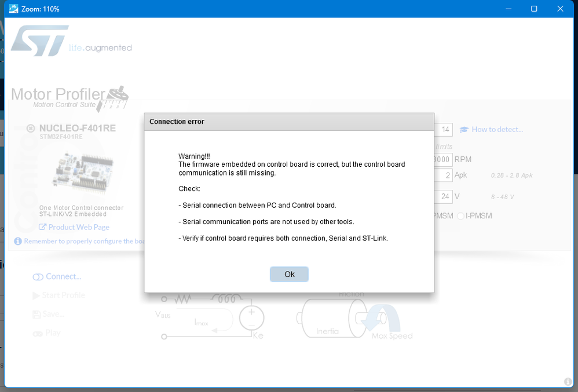Image resolution: width=578 pixels, height=392 pixels.
Task: Select the I-PMSM radio button
Action: click(x=460, y=216)
